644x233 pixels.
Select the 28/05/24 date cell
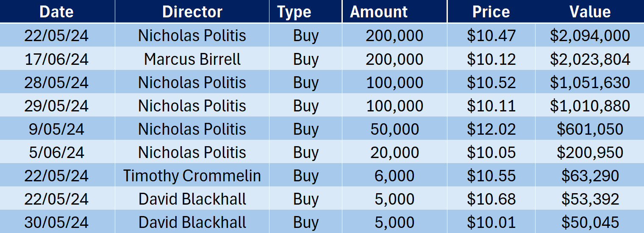point(56,83)
